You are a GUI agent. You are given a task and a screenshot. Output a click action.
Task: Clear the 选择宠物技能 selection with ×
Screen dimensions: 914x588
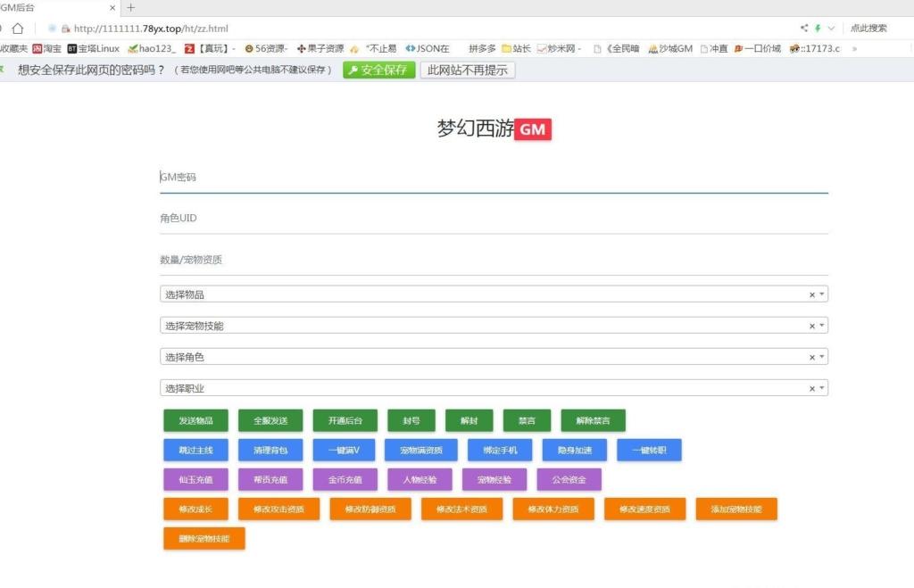(x=812, y=327)
